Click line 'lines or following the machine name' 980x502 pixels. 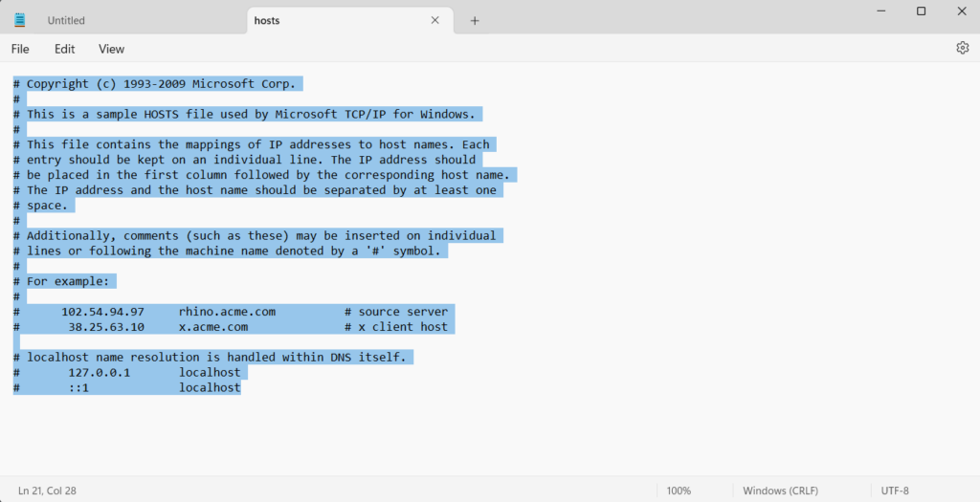(227, 251)
